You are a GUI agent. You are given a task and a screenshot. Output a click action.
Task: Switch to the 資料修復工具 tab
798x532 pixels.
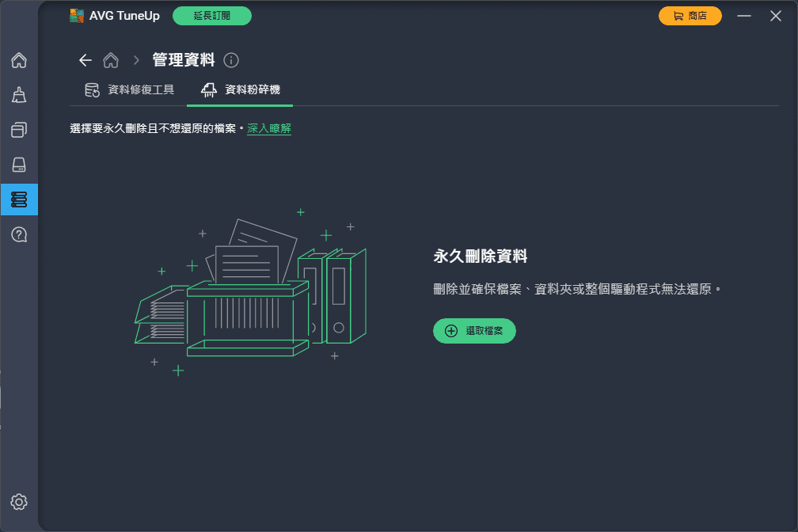[130, 89]
